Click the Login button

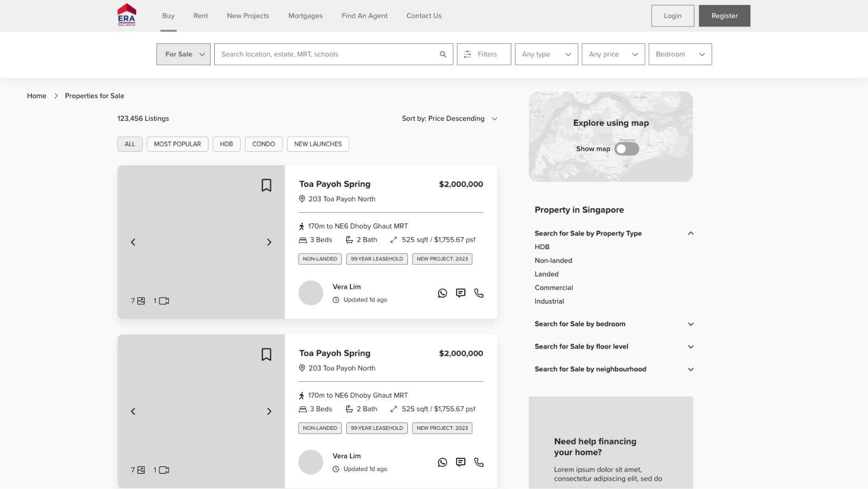672,16
